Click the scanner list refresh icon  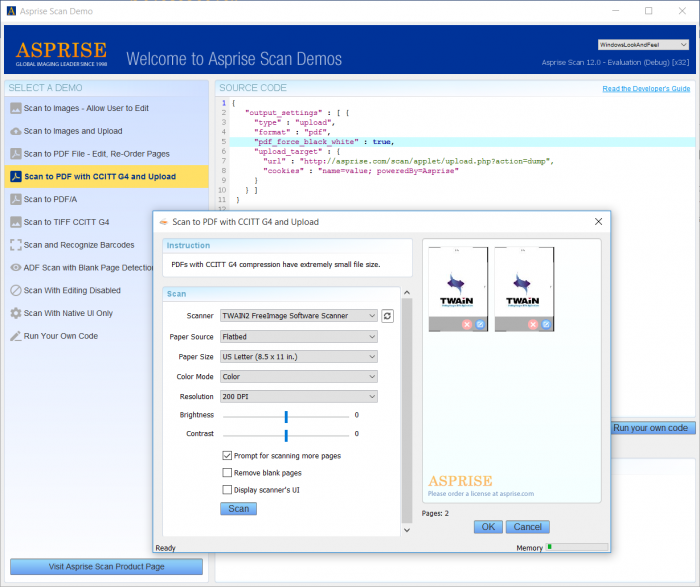387,316
